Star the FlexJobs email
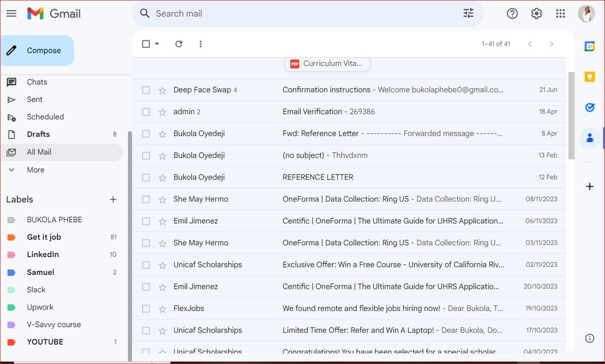The image size is (605, 364). coord(163,309)
